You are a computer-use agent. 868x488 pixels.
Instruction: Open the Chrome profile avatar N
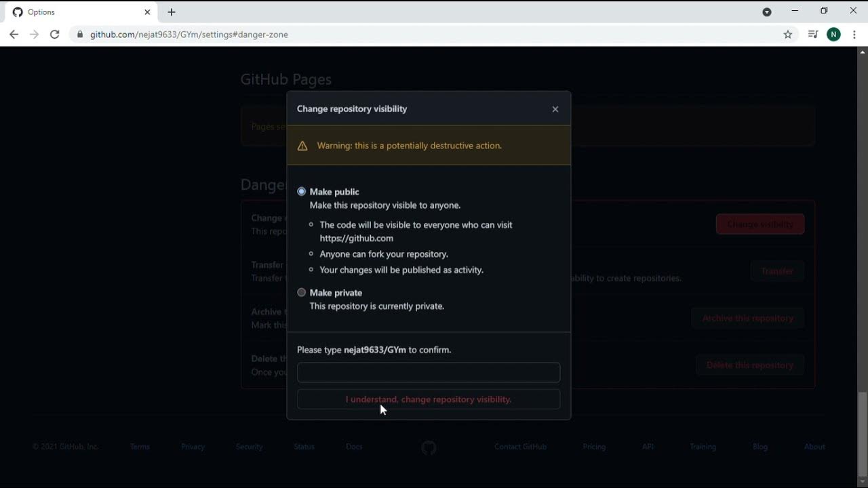coord(834,35)
